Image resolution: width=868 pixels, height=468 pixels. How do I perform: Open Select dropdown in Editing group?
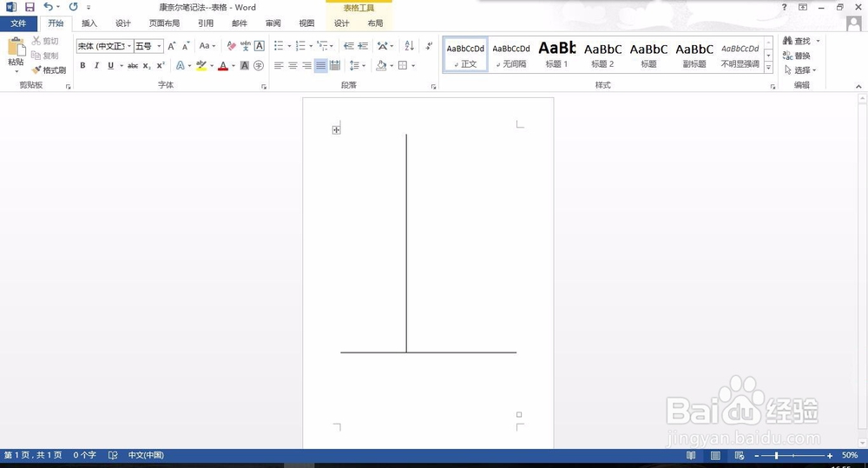pyautogui.click(x=800, y=69)
